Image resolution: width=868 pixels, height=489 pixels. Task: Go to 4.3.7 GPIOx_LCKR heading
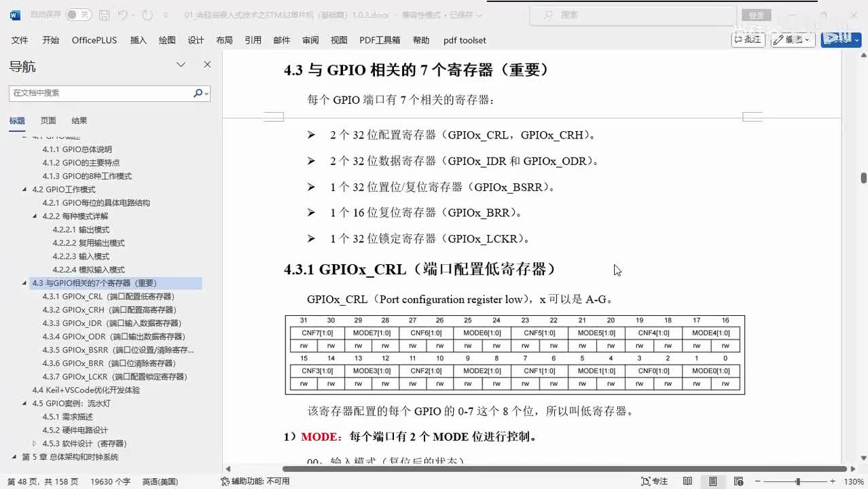[x=115, y=376]
